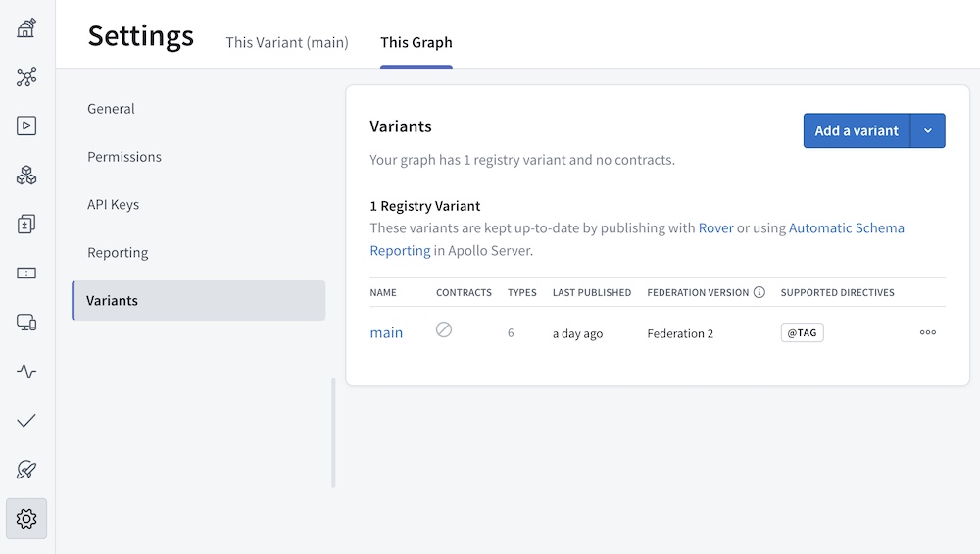Click the Add a variant button
The image size is (980, 554).
pyautogui.click(x=857, y=130)
